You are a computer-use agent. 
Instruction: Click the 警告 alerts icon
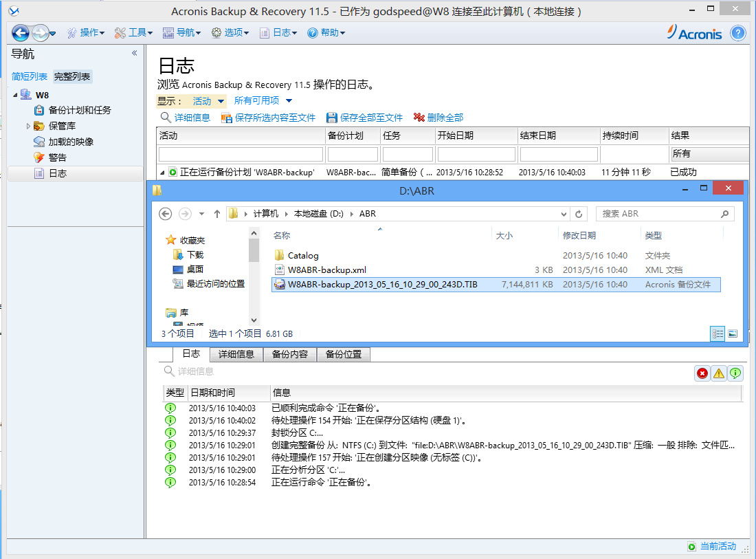coord(39,157)
